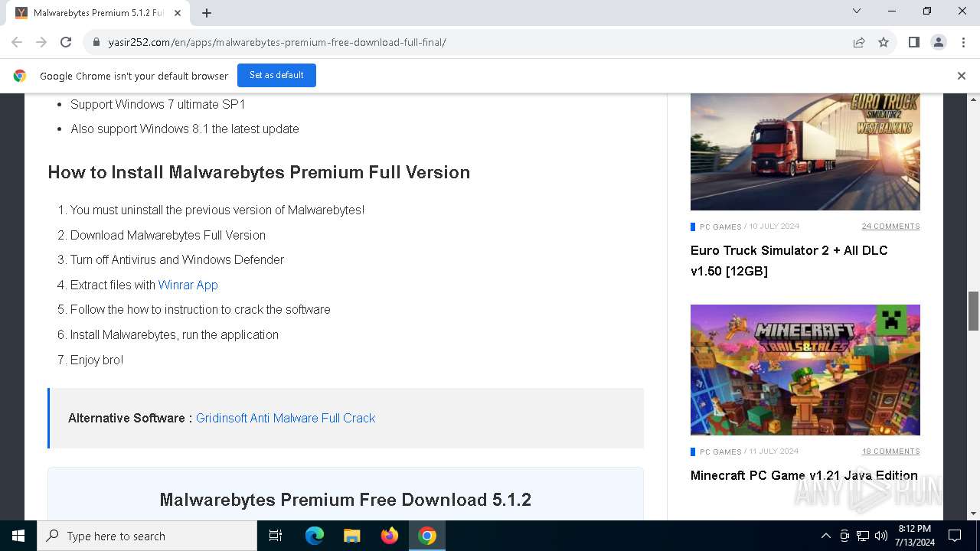Open Task View on the taskbar
Image resolution: width=980 pixels, height=551 pixels.
pyautogui.click(x=276, y=536)
